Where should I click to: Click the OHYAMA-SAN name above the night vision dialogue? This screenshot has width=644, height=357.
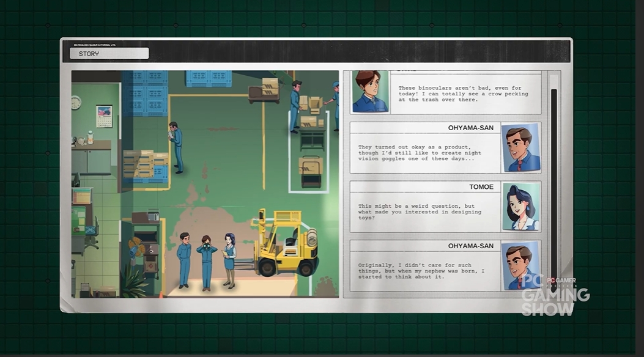coord(471,128)
